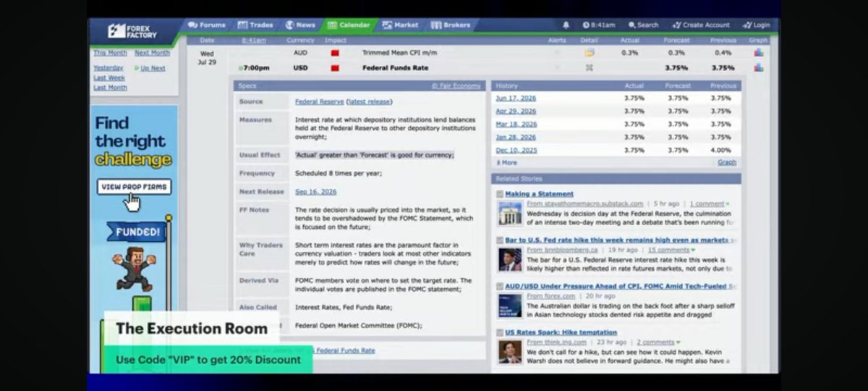Open 'AUD/USD Under Pressure' story
The image size is (868, 391).
[620, 286]
